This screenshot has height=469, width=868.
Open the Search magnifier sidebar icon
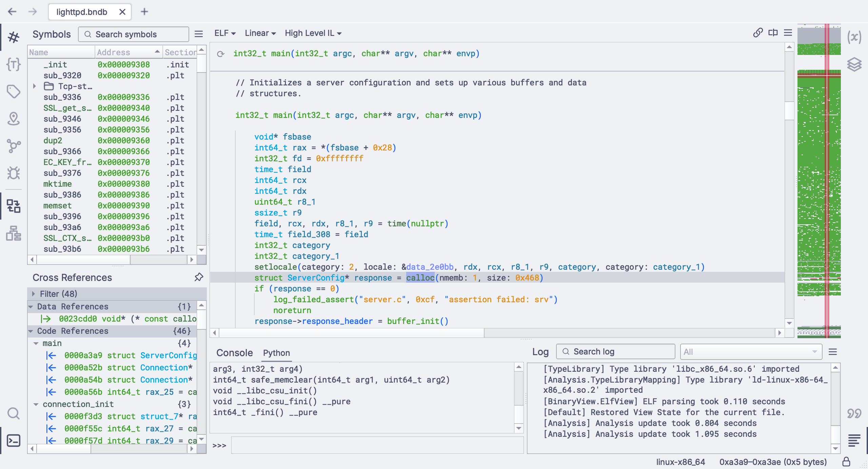[x=14, y=413]
